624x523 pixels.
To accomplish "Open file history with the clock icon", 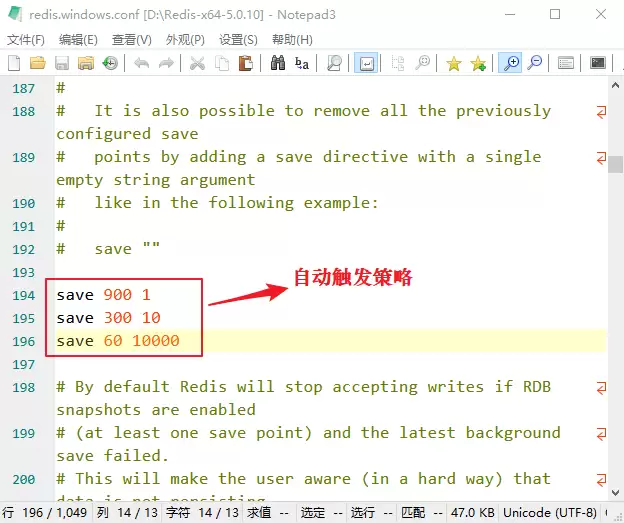I will pos(110,63).
